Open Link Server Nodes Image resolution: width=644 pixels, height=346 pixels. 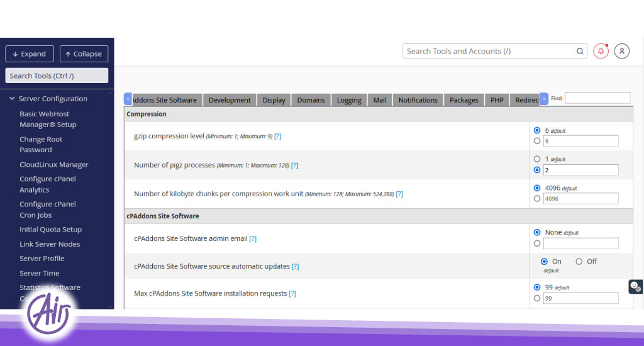(x=50, y=244)
